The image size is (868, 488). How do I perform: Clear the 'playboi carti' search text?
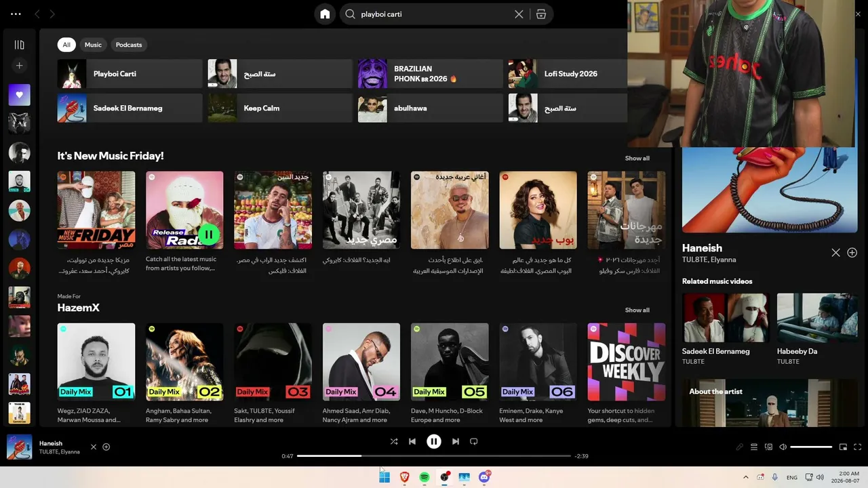click(519, 14)
